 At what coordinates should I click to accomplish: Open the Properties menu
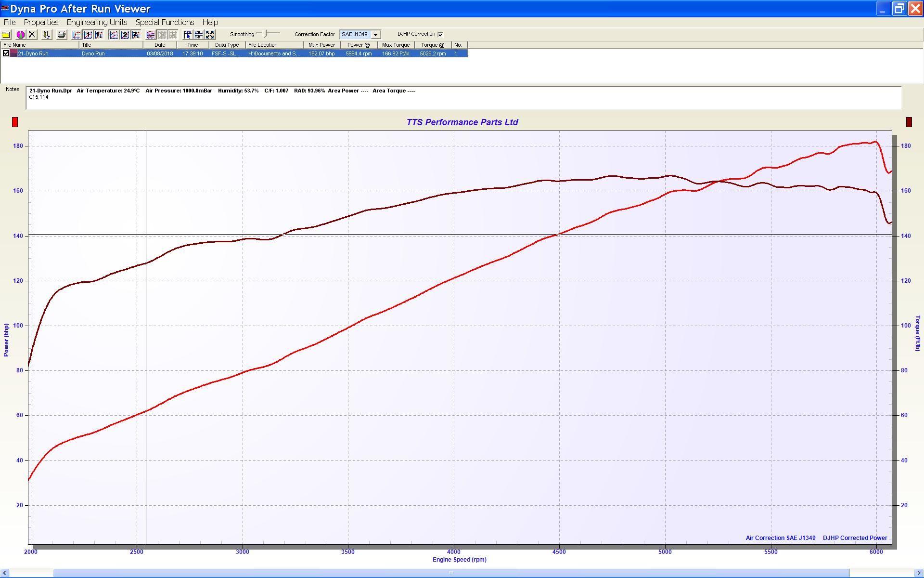tap(41, 22)
